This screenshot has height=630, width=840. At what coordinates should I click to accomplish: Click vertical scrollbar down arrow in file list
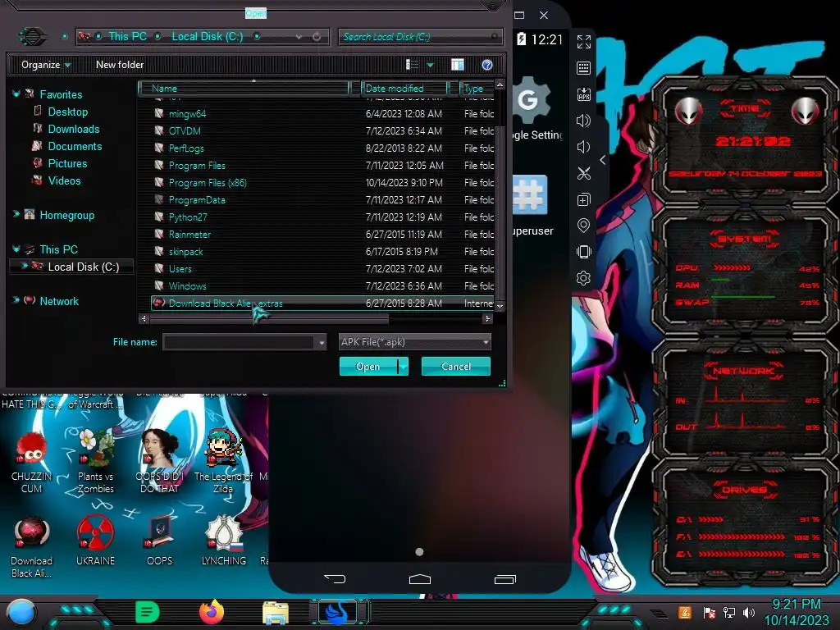pos(500,307)
